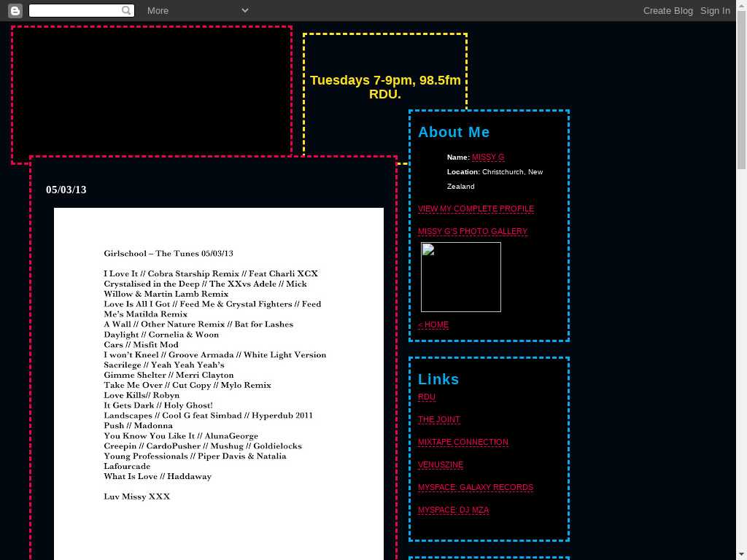This screenshot has width=747, height=560.
Task: Open the More dropdown menu
Action: click(197, 10)
